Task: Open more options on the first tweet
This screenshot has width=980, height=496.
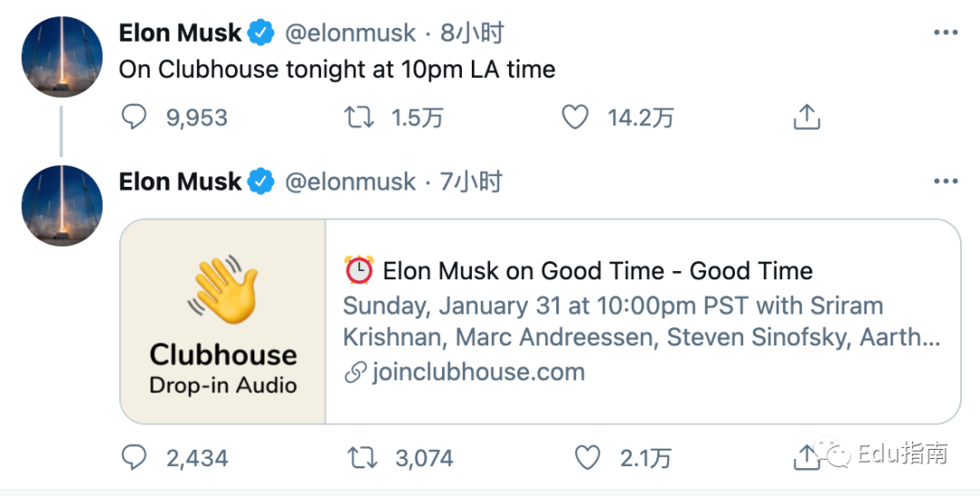Action: tap(946, 34)
